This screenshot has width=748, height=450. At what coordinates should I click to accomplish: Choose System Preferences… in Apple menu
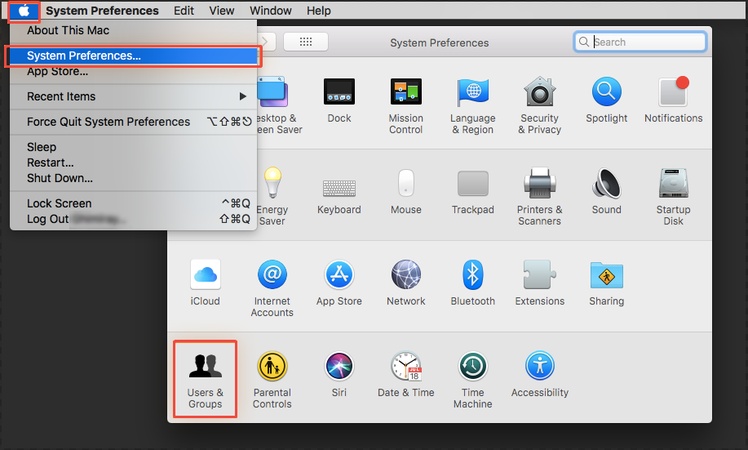click(134, 56)
